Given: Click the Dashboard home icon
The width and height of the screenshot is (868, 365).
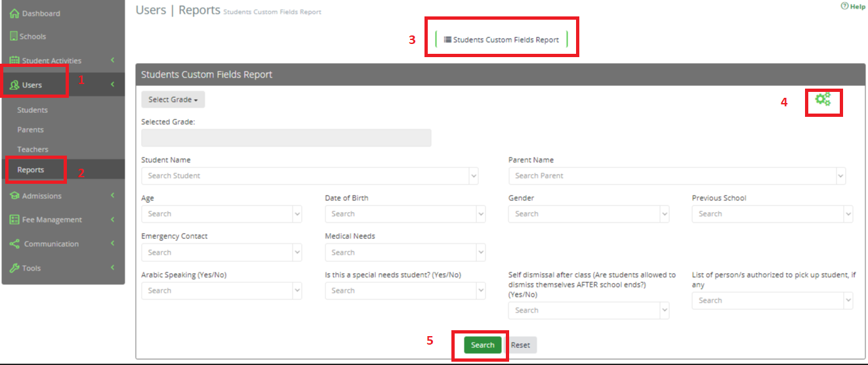Looking at the screenshot, I should (x=14, y=13).
